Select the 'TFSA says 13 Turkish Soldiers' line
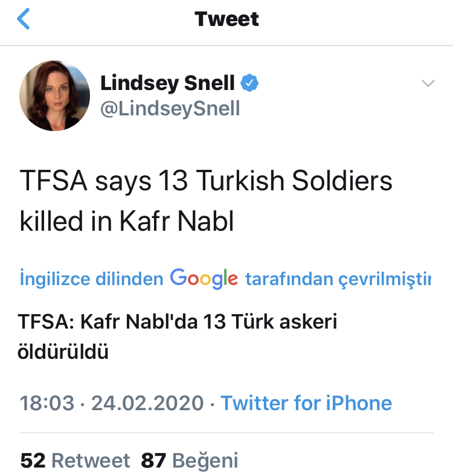 coord(206,181)
